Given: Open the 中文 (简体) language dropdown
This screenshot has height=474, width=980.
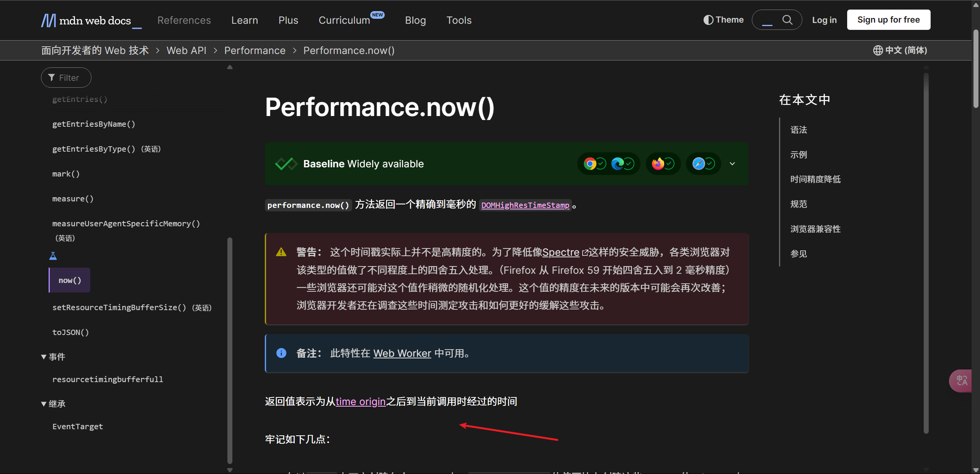Looking at the screenshot, I should pyautogui.click(x=900, y=50).
